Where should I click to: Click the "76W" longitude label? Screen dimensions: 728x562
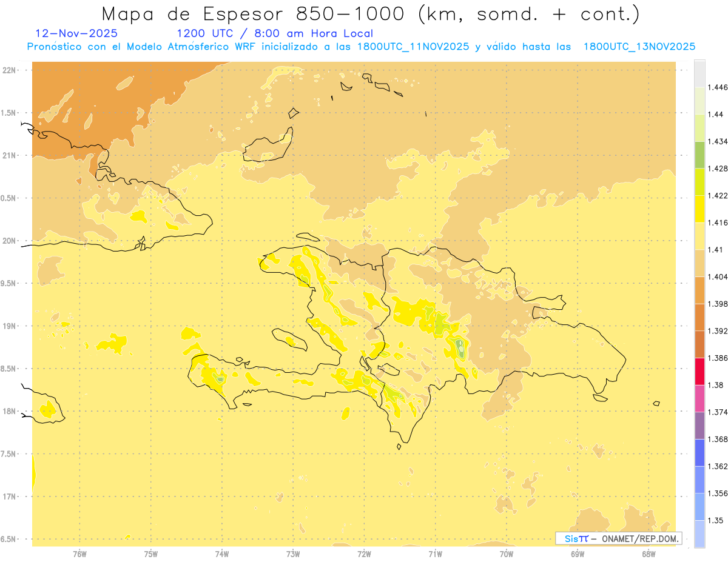pyautogui.click(x=79, y=554)
